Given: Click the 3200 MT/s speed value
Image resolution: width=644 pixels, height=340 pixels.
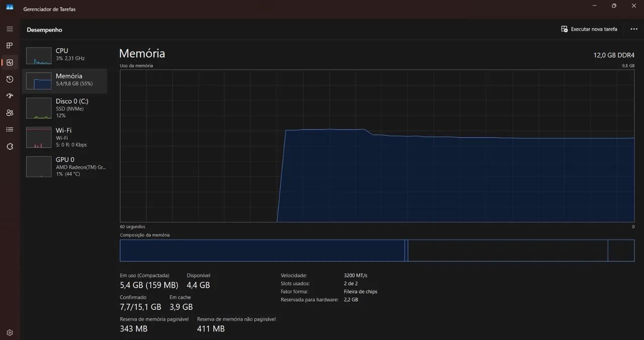Looking at the screenshot, I should [x=355, y=276].
